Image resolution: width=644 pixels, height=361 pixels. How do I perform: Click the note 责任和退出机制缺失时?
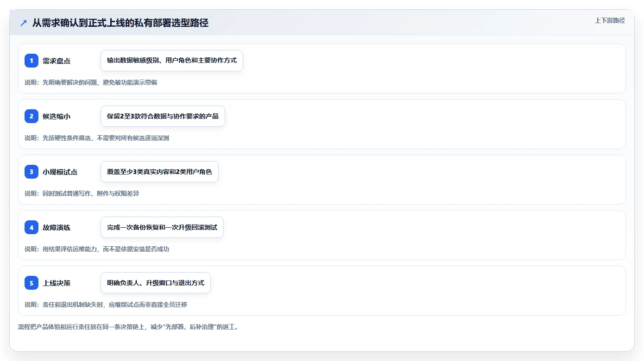(106, 305)
